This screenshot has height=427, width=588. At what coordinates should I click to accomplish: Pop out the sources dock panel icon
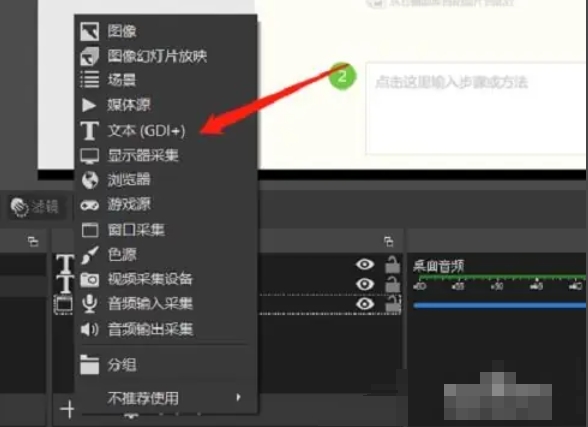[389, 241]
